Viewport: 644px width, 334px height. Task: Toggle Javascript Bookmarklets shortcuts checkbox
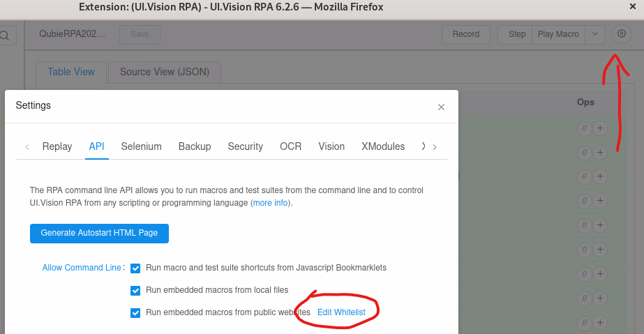pos(135,268)
